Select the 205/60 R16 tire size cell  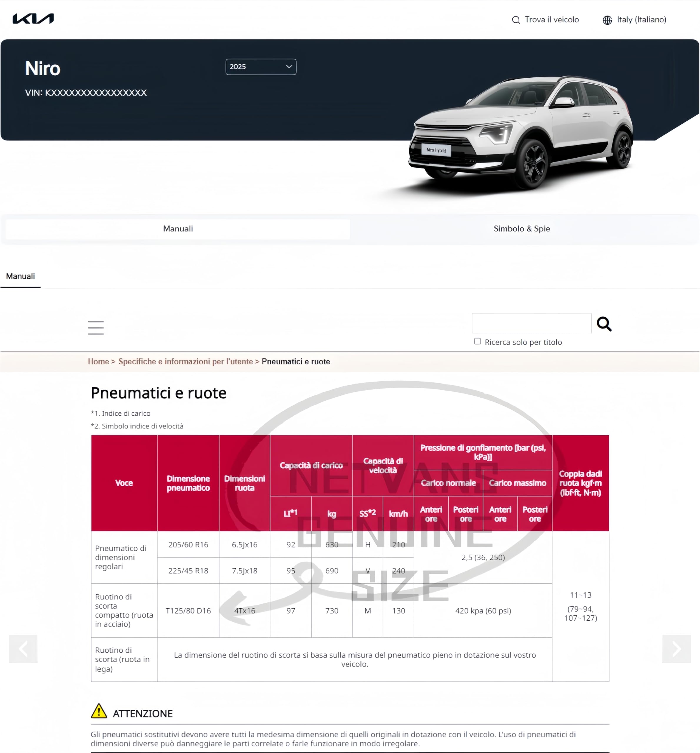point(188,544)
